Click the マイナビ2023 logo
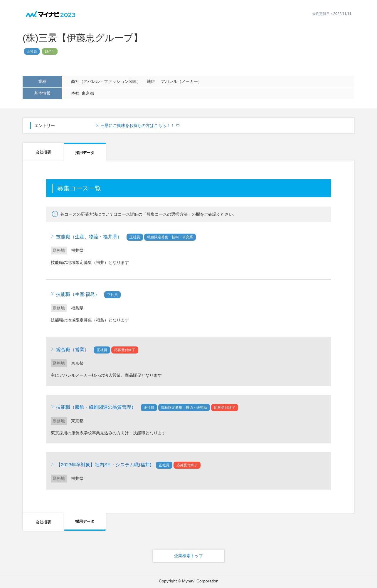The height and width of the screenshot is (588, 377). (51, 14)
